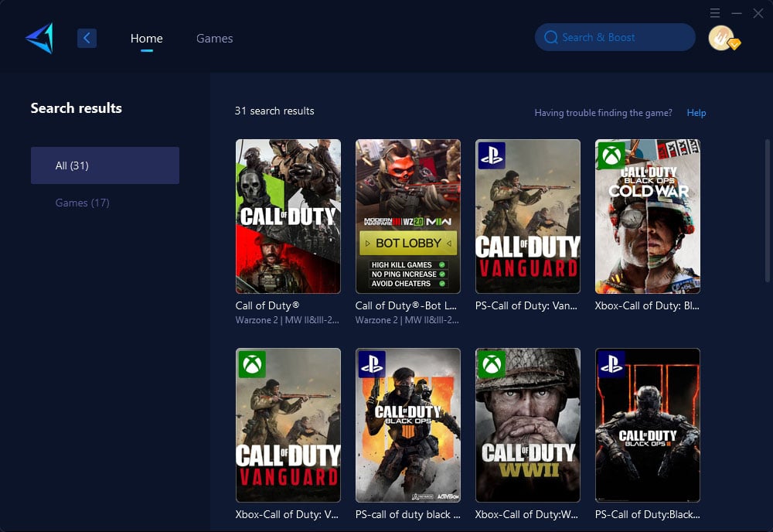Viewport: 773px width, 532px height.
Task: Open PS-Call of Duty: Vanguard cover
Action: coord(527,217)
